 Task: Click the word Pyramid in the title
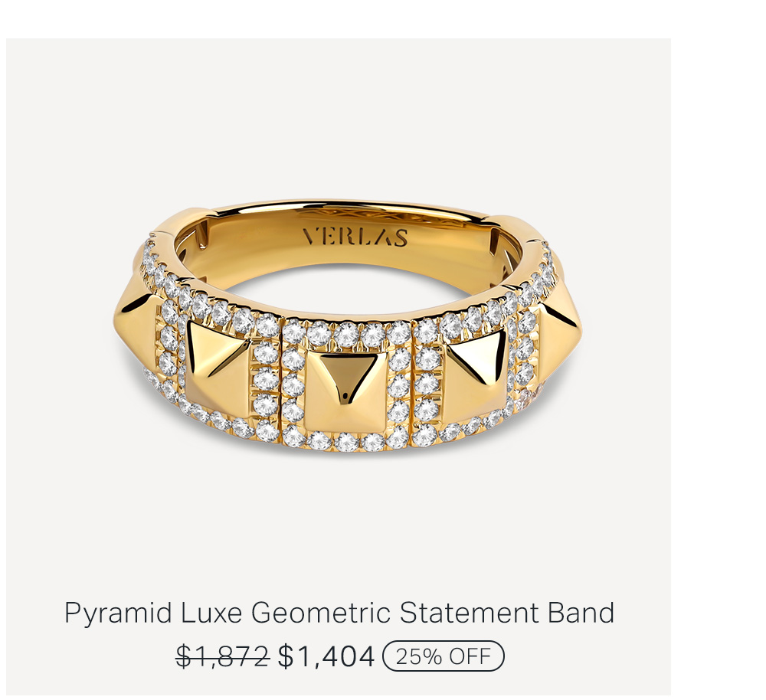pos(118,614)
